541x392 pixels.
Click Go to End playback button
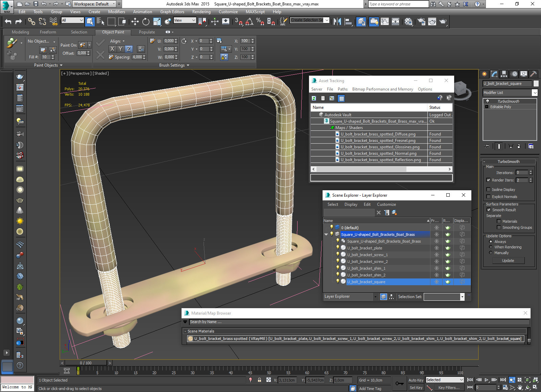503,380
